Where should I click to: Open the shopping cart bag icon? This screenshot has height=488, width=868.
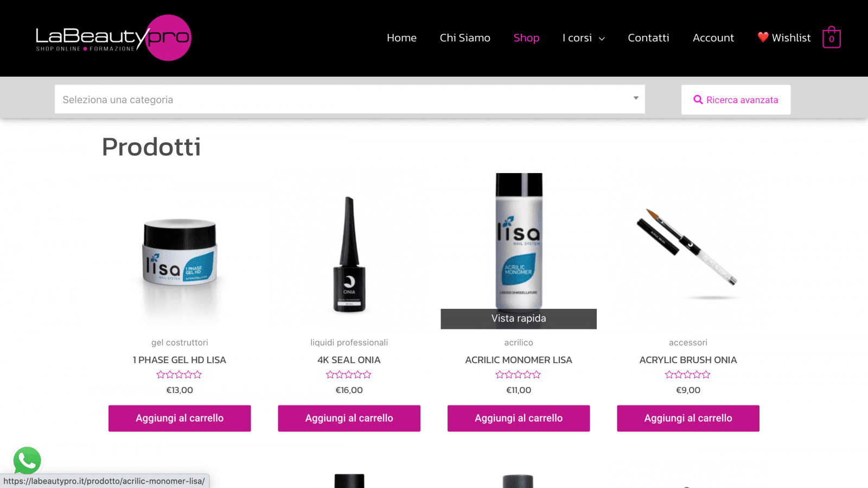tap(831, 37)
